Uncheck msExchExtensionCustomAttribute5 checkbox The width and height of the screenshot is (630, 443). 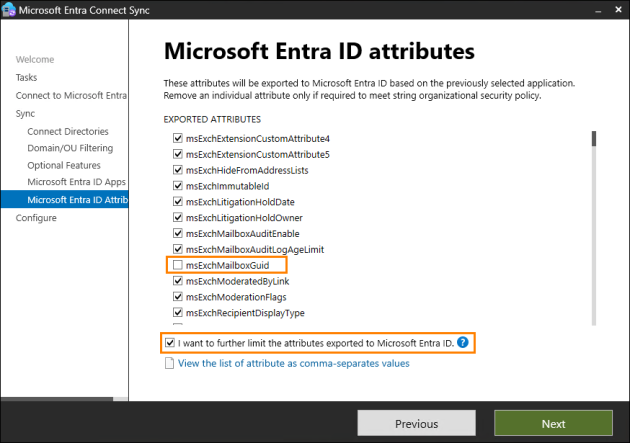pos(178,154)
